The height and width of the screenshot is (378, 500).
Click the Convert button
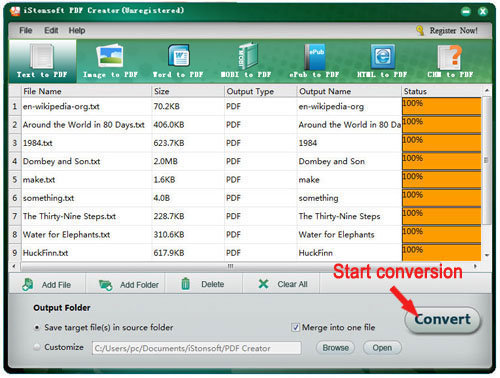443,320
